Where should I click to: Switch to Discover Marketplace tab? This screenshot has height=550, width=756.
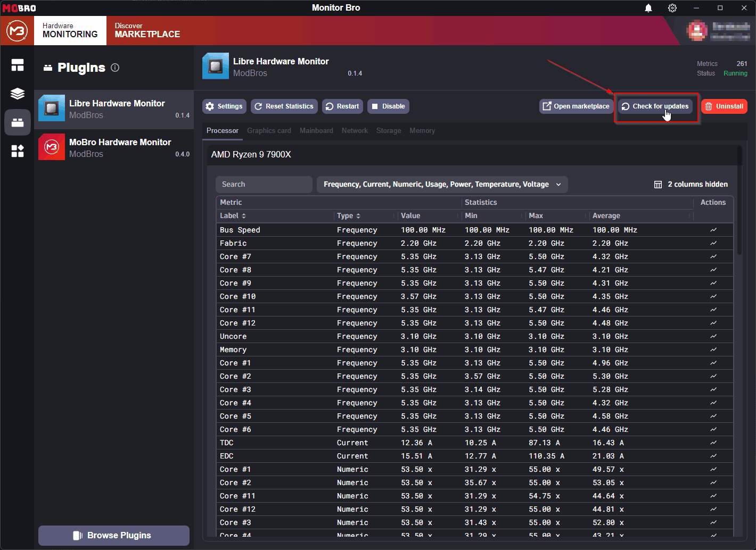tap(147, 30)
